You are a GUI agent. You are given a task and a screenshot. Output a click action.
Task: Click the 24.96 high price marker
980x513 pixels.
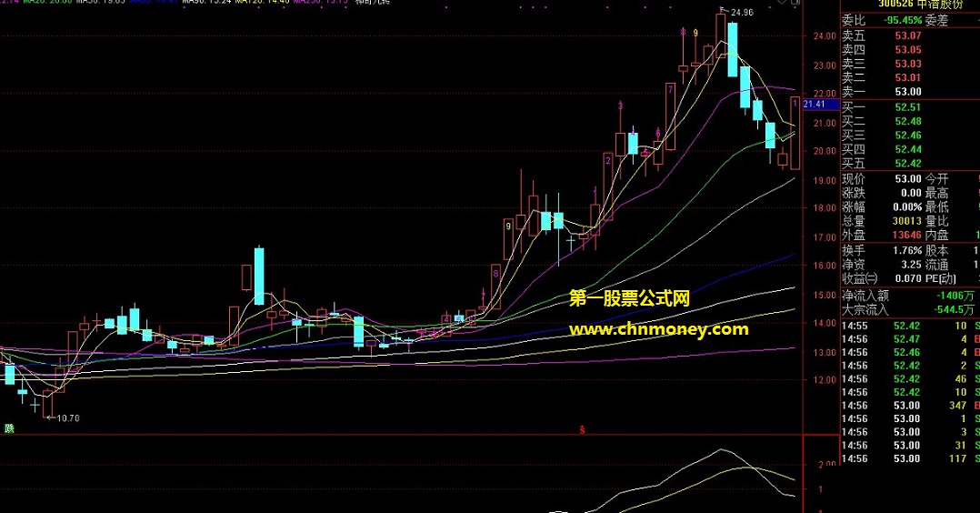[x=742, y=13]
